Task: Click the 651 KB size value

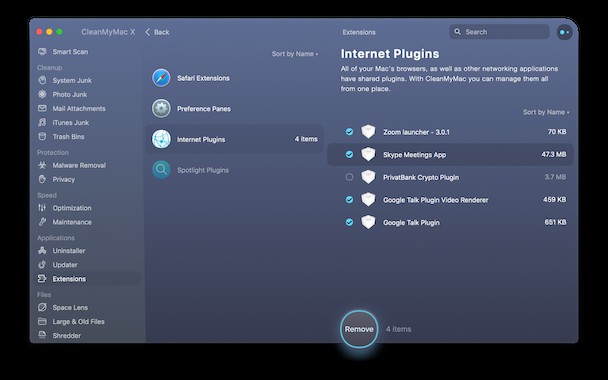Action: [555, 222]
